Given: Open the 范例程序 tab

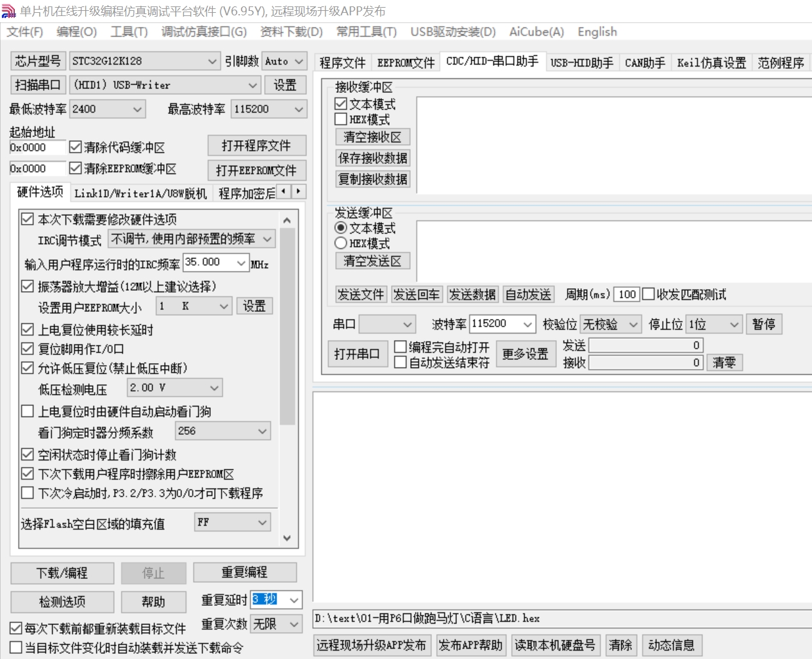Looking at the screenshot, I should (781, 62).
